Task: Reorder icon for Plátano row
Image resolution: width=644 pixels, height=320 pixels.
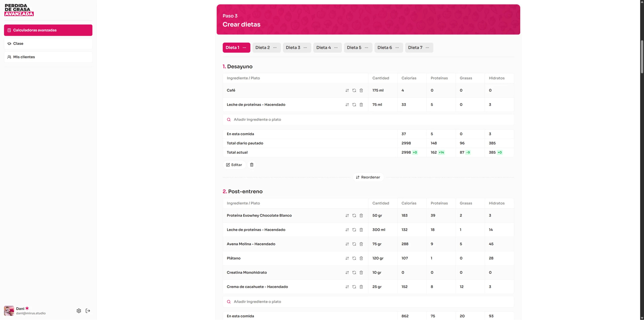Action: click(x=347, y=258)
